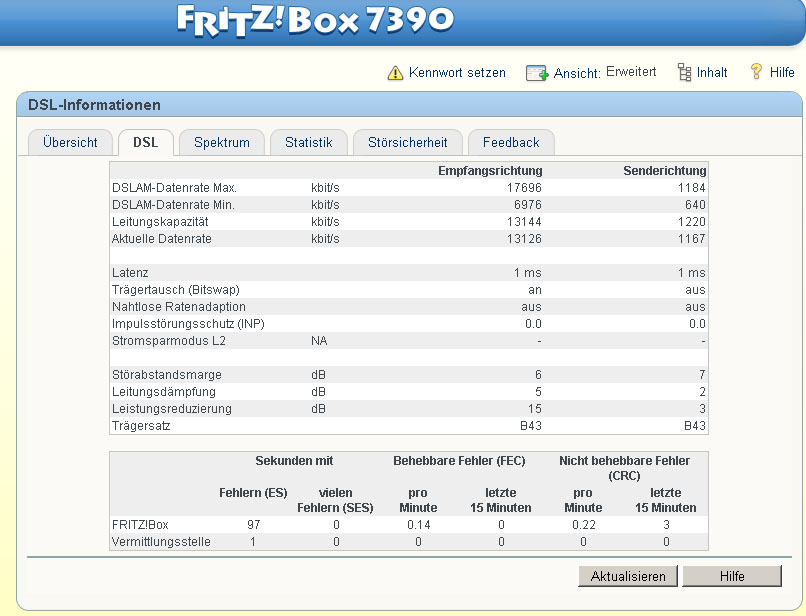The image size is (806, 616).
Task: Click the Inhalt tree icon
Action: click(x=684, y=73)
